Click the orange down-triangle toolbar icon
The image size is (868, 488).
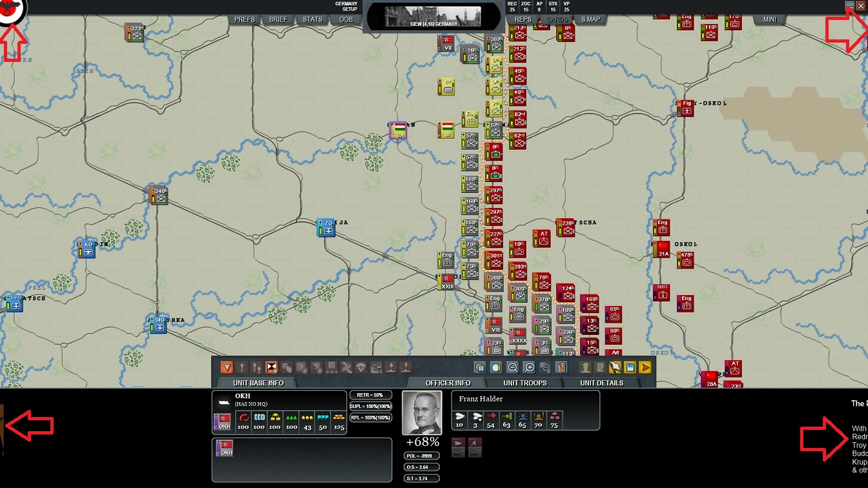pos(227,367)
